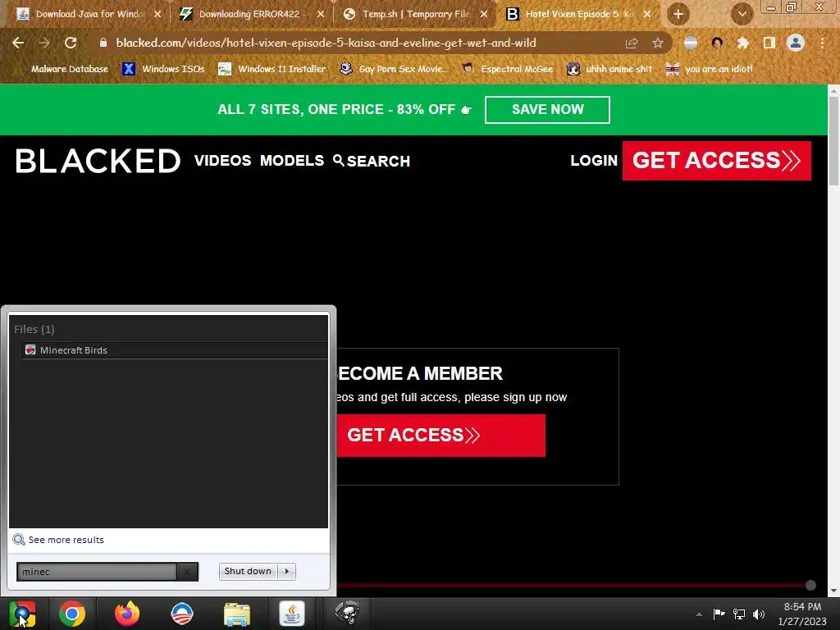Toggle the browser side panel
The height and width of the screenshot is (630, 840).
coord(769,43)
